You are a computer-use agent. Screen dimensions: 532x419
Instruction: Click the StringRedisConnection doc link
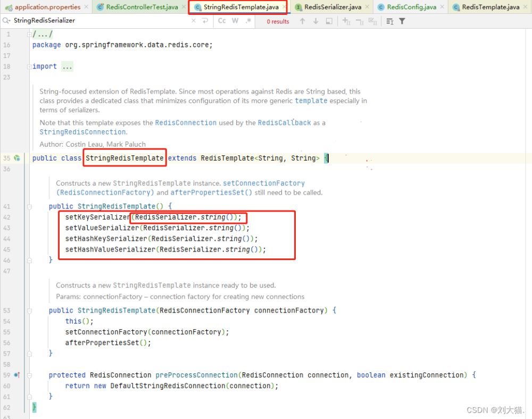(82, 132)
